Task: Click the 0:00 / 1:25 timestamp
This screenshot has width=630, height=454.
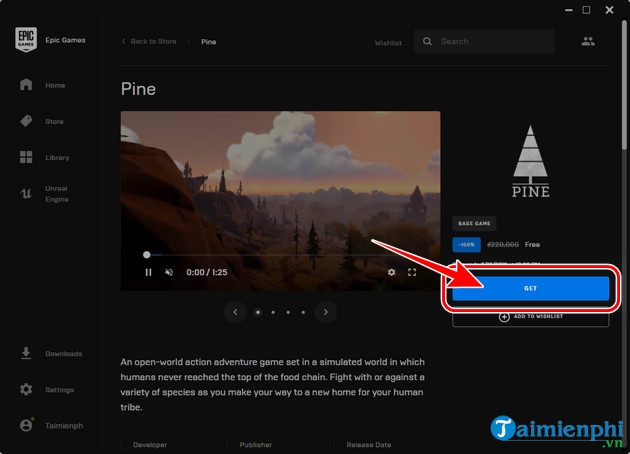Action: coord(207,272)
